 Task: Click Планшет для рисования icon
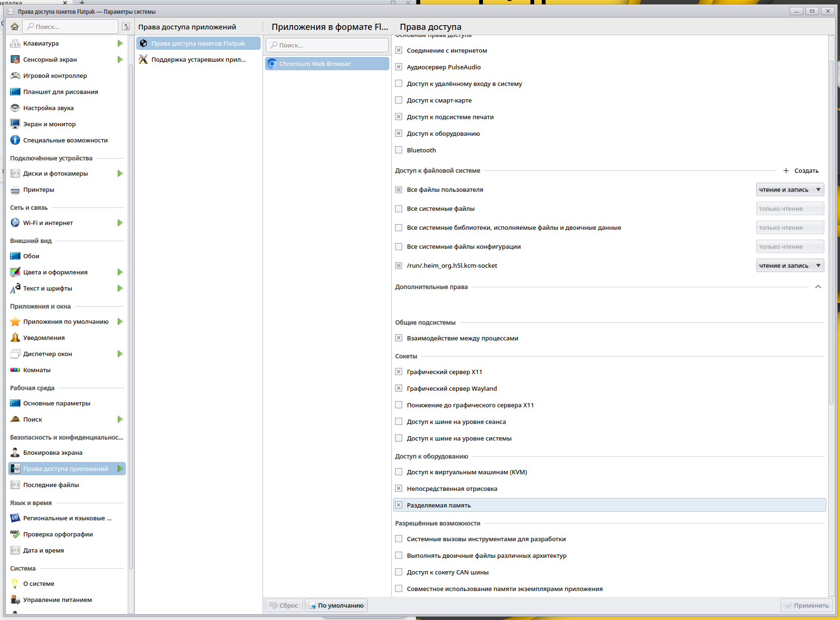click(x=15, y=92)
